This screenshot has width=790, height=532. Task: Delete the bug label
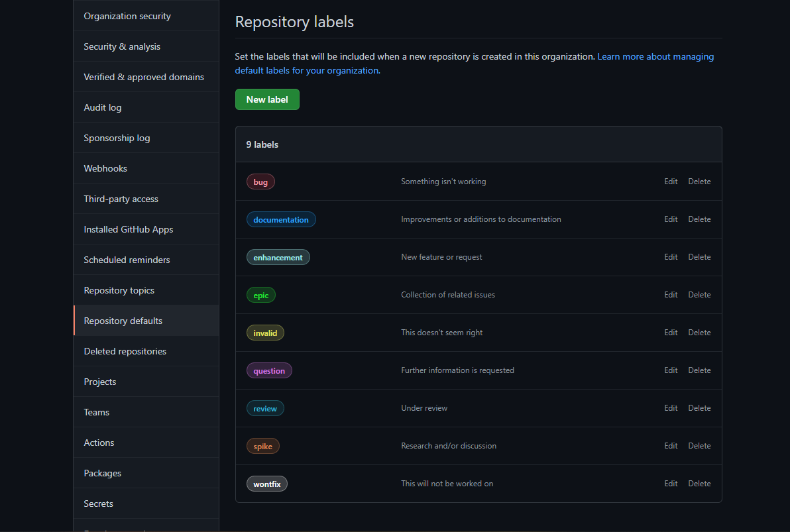click(699, 182)
